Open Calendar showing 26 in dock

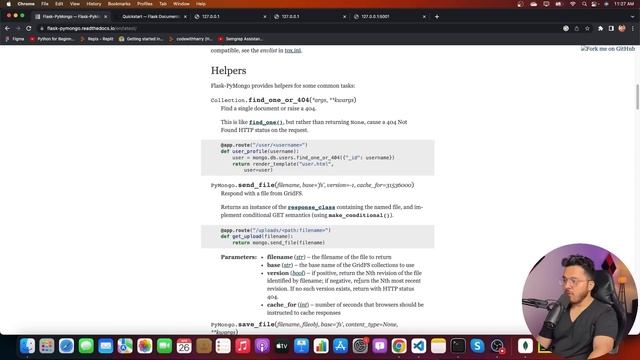tap(184, 346)
